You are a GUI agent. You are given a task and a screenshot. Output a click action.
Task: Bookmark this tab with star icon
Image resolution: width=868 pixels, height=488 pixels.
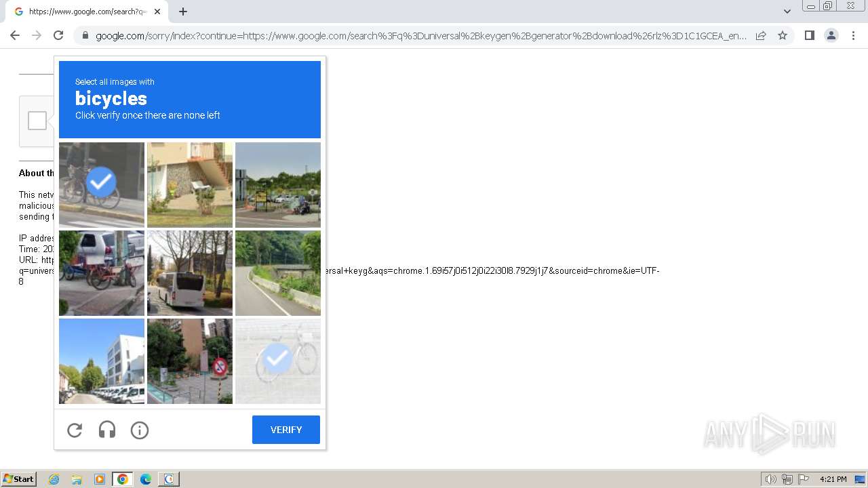tap(783, 35)
